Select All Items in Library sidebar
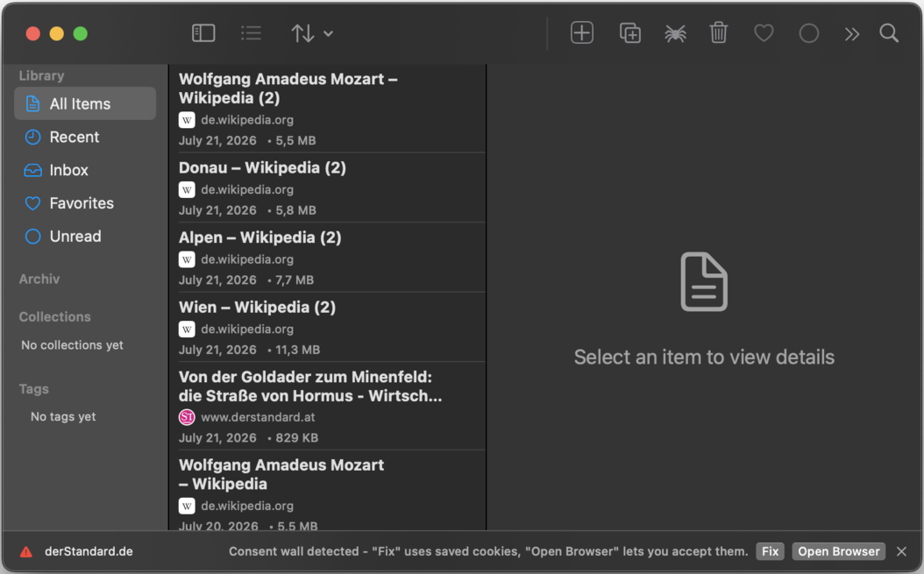The height and width of the screenshot is (574, 924). pos(85,103)
